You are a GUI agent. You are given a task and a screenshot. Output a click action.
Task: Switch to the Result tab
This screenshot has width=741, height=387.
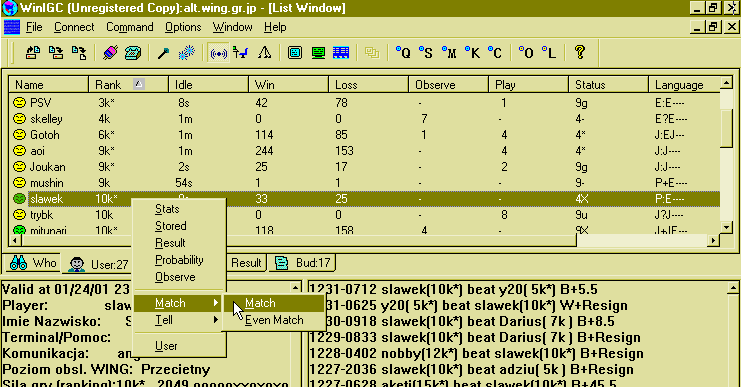[x=246, y=263]
